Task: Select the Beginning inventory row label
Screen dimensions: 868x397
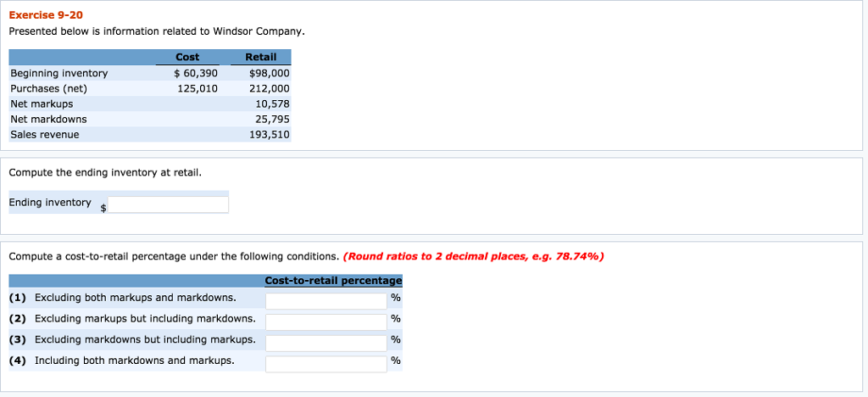Action: 58,73
